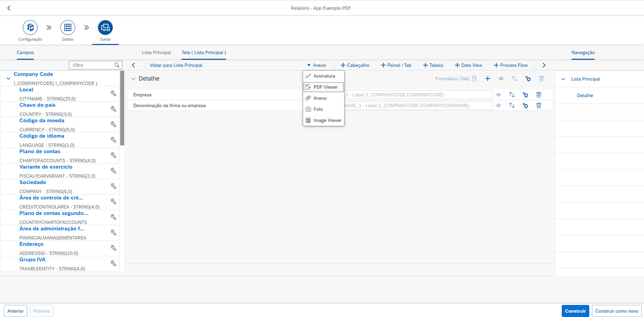Click the Denominação da firma label input field
Image resolution: width=644 pixels, height=317 pixels.
click(418, 106)
